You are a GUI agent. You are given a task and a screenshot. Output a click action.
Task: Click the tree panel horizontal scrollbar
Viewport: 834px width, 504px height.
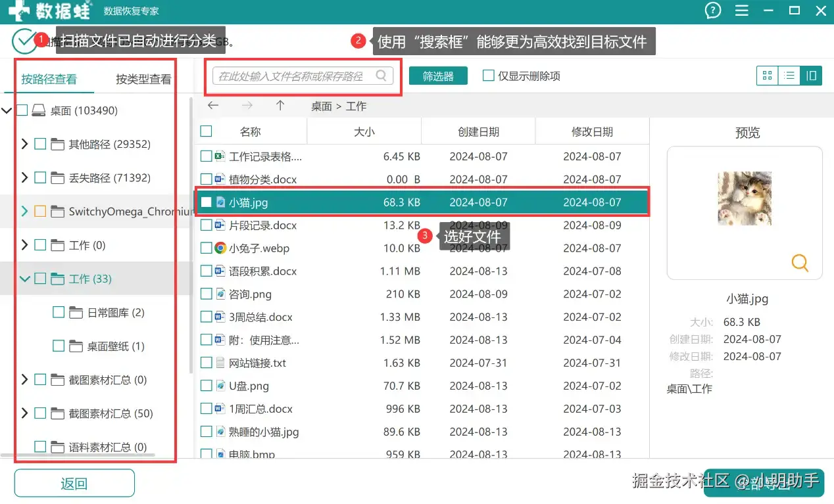coord(78,455)
